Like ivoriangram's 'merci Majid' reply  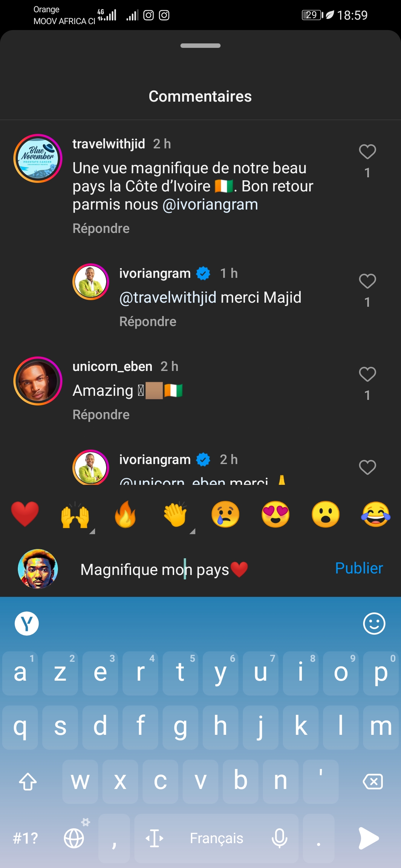(x=367, y=281)
